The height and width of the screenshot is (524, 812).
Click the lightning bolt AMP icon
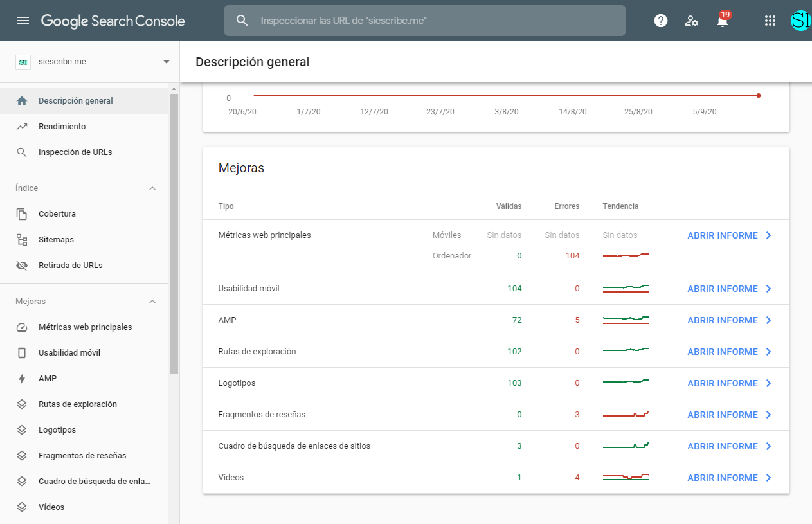pos(22,379)
